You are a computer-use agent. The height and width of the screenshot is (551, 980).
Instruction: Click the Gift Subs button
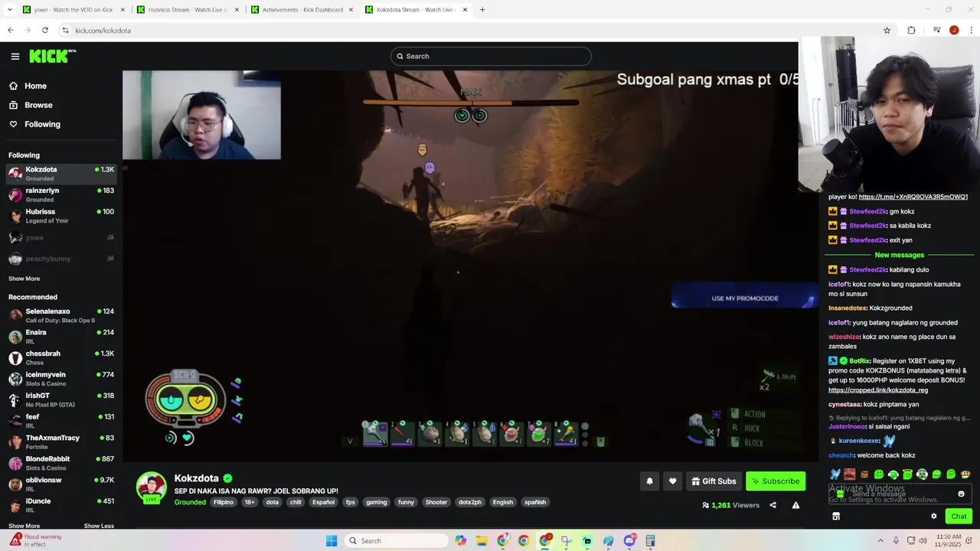[x=714, y=481]
